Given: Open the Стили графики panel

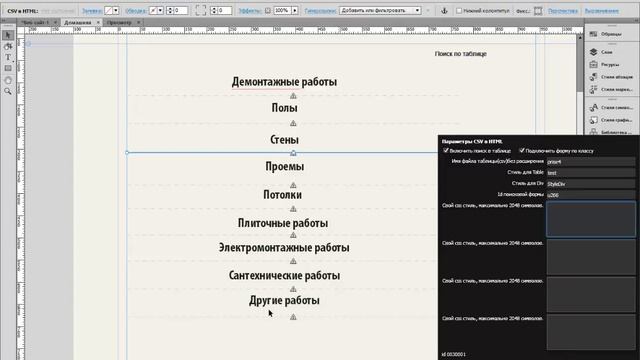Looking at the screenshot, I should pos(611,120).
